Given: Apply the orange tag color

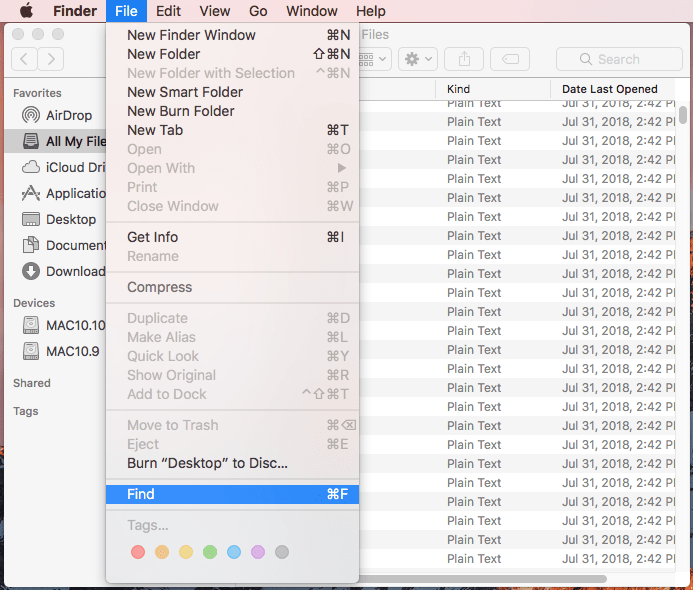Looking at the screenshot, I should coord(162,552).
